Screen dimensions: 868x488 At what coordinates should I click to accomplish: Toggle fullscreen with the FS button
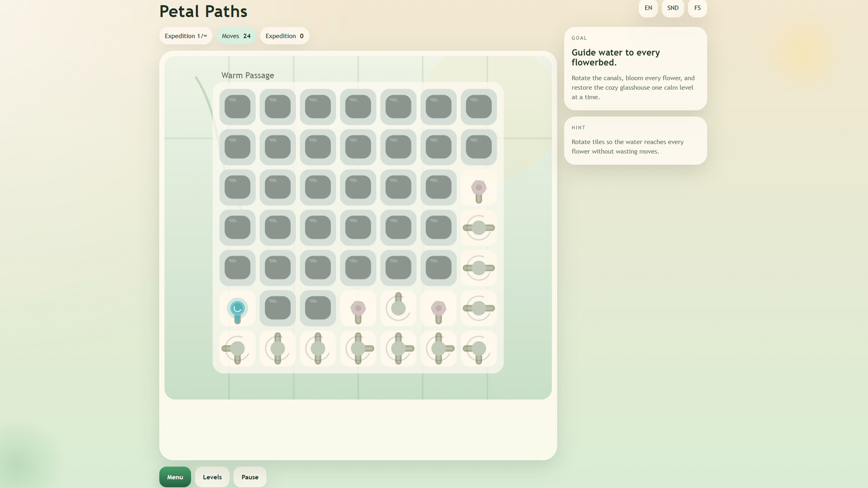[697, 8]
